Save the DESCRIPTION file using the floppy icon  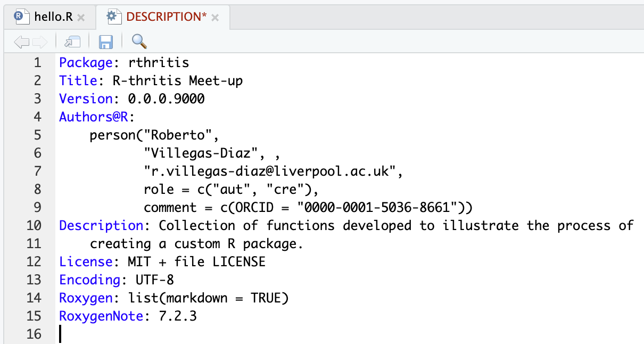(105, 42)
